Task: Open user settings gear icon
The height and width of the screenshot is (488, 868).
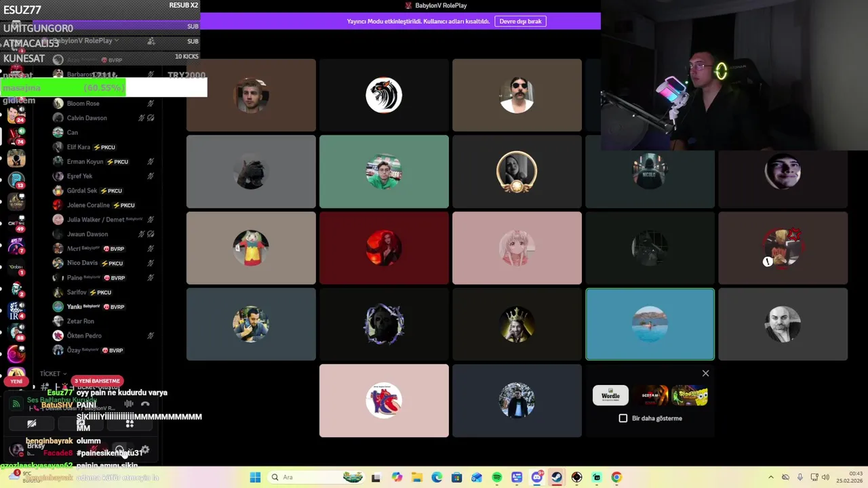Action: [144, 449]
